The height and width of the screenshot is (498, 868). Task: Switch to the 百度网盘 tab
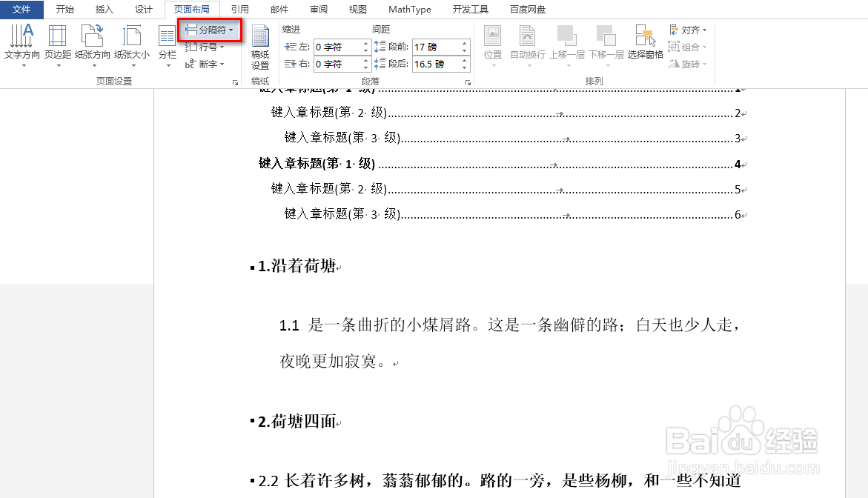528,10
